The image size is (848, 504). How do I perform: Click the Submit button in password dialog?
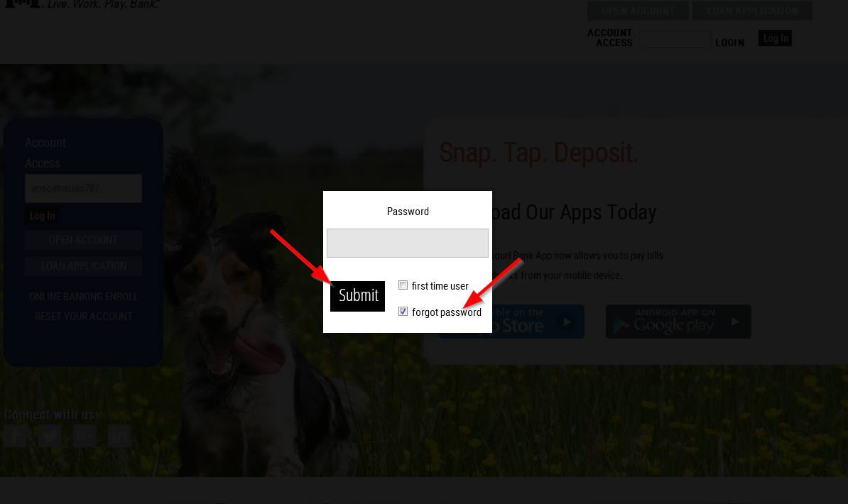click(x=357, y=296)
